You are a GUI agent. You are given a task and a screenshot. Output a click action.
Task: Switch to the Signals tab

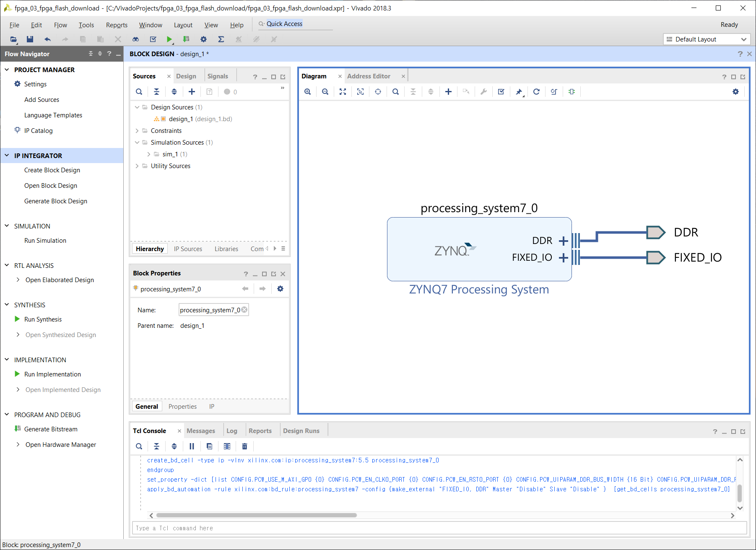218,76
